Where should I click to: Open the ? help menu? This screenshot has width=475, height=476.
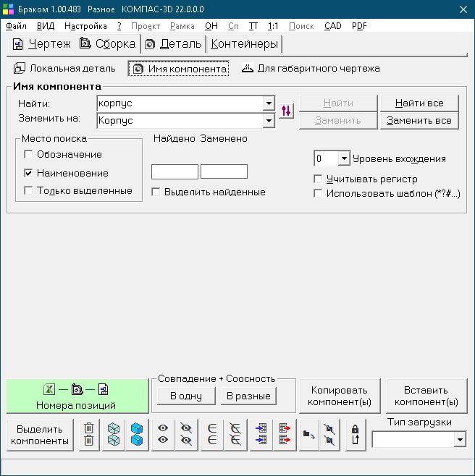coord(119,26)
